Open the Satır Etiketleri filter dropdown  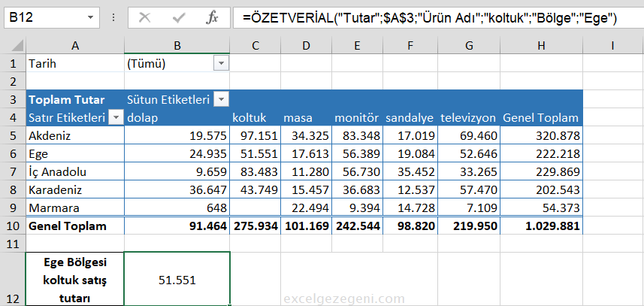pos(116,118)
